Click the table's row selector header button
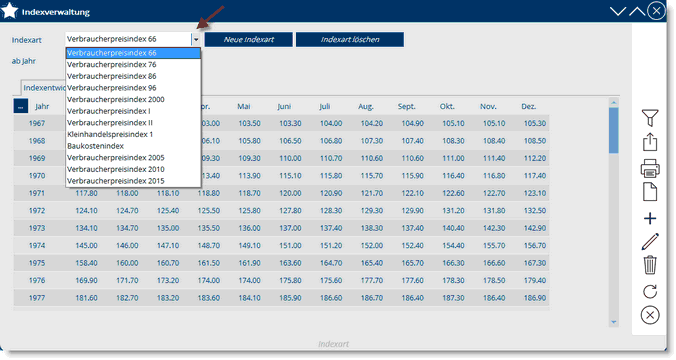The height and width of the screenshot is (360, 676). coord(21,106)
